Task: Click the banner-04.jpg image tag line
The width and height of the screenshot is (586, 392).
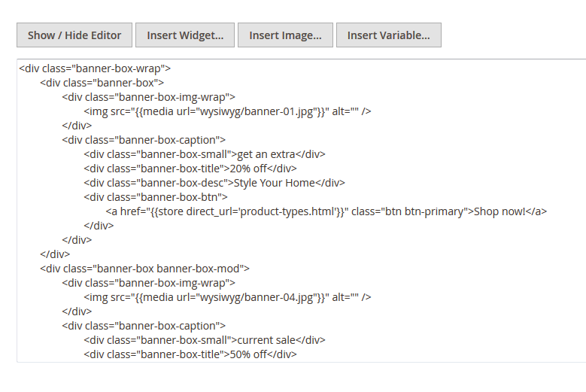Action: [x=227, y=297]
